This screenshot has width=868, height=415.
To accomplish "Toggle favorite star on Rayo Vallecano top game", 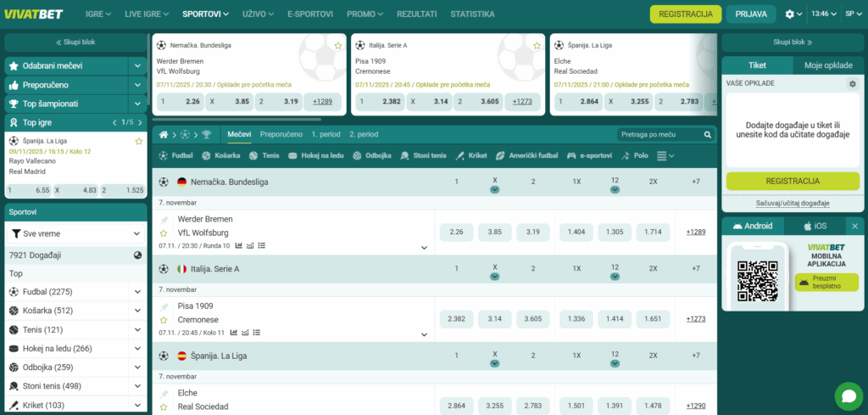I will tap(139, 141).
